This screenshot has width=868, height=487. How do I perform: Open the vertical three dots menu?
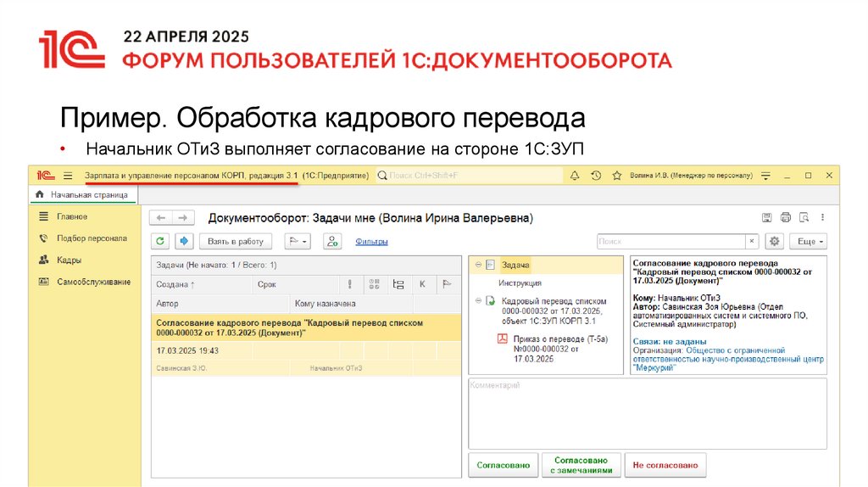[x=822, y=218]
